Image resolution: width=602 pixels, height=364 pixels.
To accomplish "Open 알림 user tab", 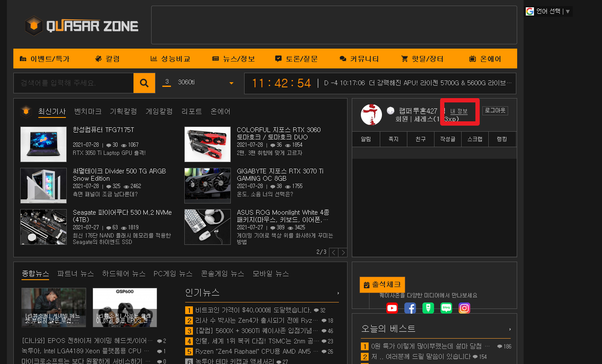I will pyautogui.click(x=366, y=139).
